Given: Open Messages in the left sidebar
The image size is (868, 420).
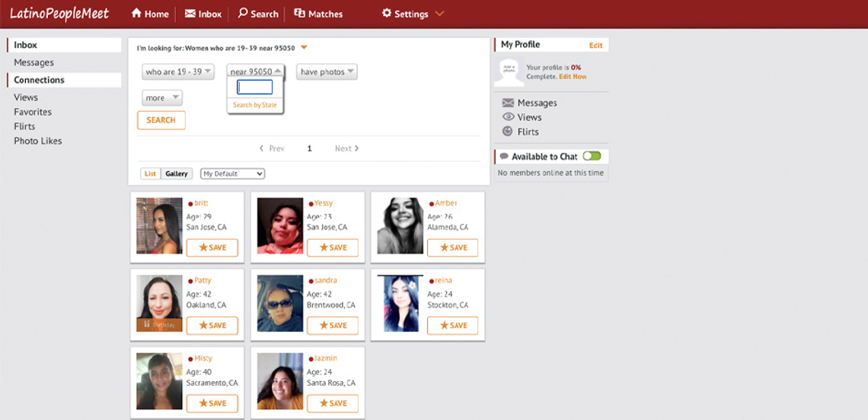Looking at the screenshot, I should pyautogui.click(x=34, y=62).
